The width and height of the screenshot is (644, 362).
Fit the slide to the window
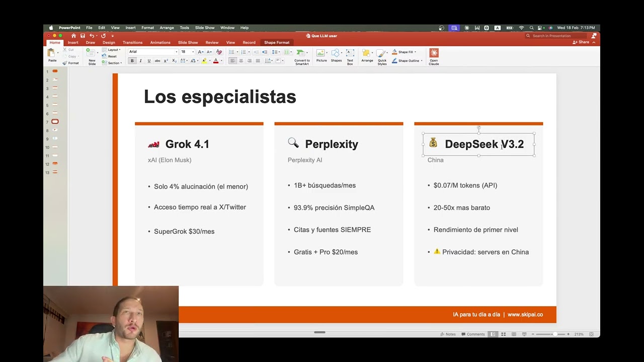tap(591, 334)
